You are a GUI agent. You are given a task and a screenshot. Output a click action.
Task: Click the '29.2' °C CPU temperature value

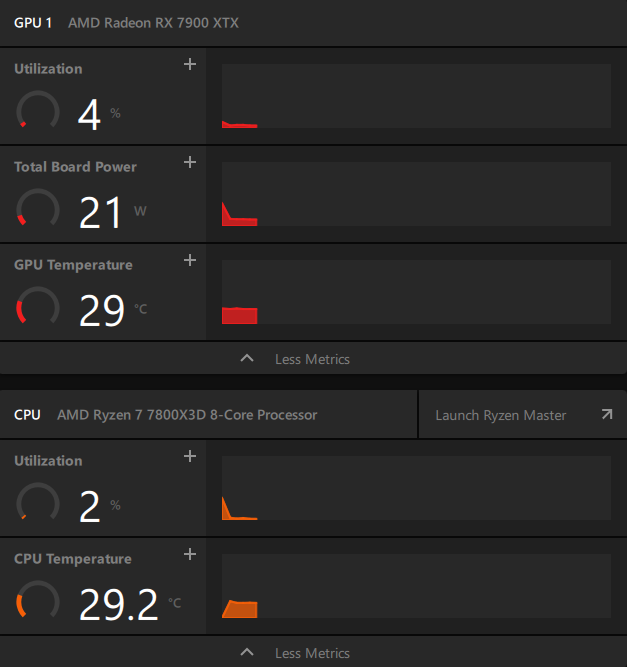click(119, 604)
